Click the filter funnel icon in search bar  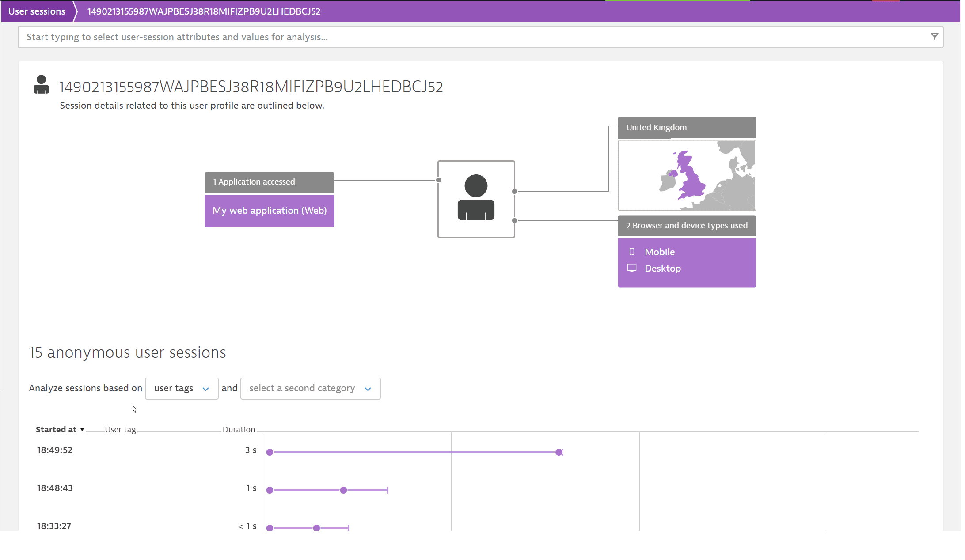click(x=934, y=37)
